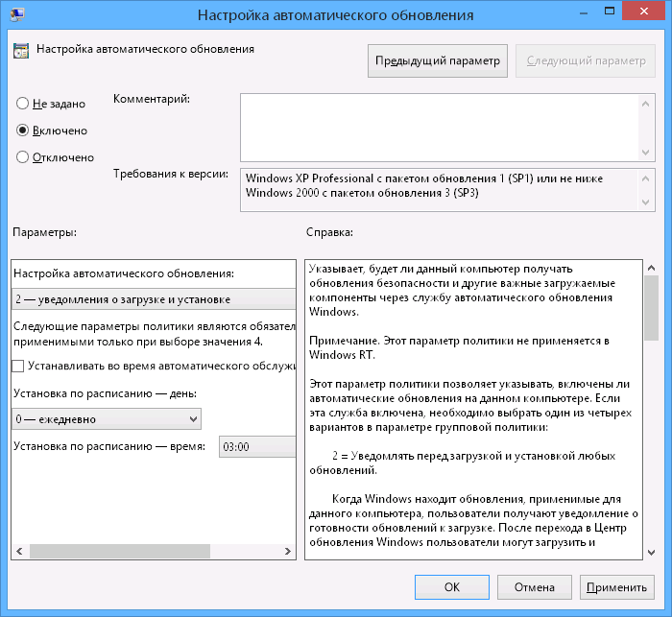Click left arrow of parameters horizontal scrollbar
This screenshot has width=672, height=617.
[19, 552]
